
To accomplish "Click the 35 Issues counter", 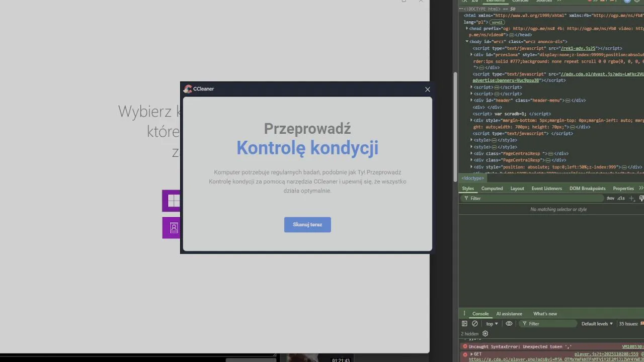I will click(x=631, y=324).
